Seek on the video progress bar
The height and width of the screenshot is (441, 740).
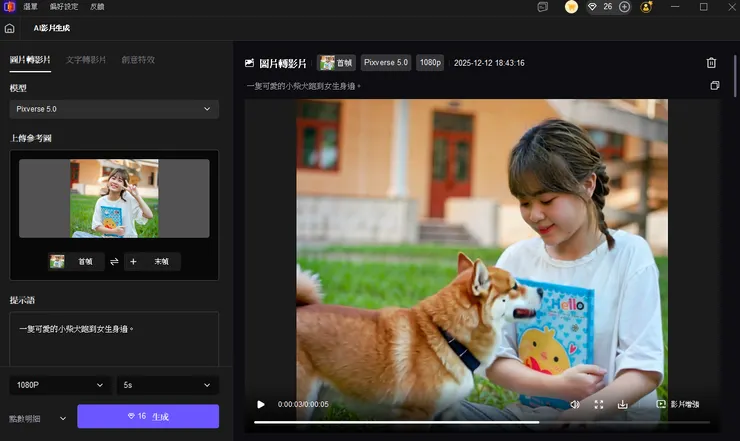tap(482, 422)
